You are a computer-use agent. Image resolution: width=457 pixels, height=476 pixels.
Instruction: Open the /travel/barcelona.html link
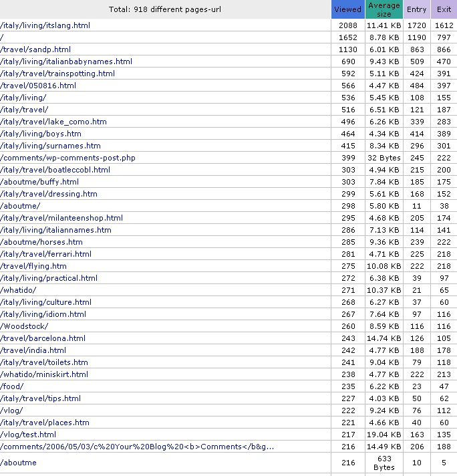tap(43, 338)
